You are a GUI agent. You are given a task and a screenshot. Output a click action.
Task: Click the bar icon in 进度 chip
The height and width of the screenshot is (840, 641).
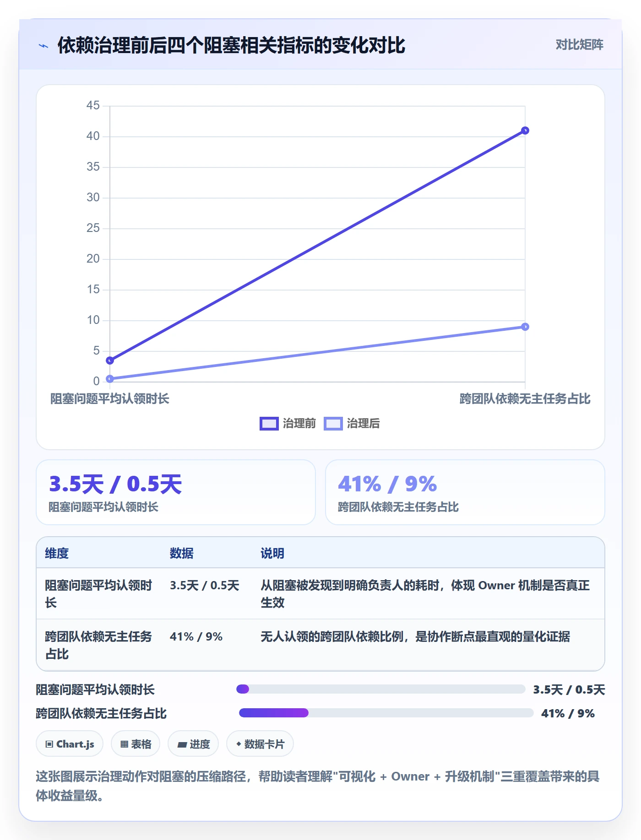pos(182,745)
